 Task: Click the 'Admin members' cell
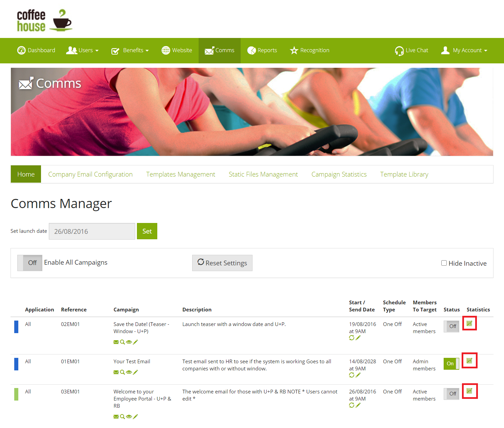coord(424,365)
